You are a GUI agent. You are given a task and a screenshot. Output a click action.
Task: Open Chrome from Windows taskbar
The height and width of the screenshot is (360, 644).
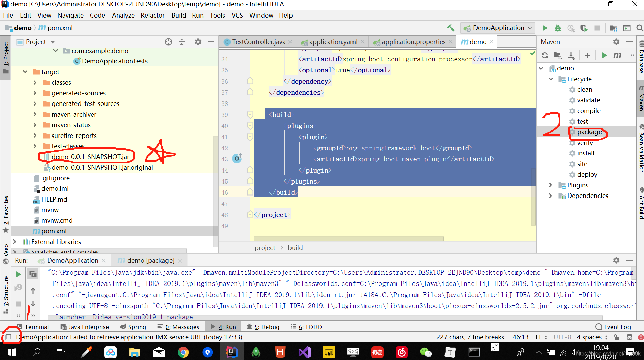(x=183, y=352)
